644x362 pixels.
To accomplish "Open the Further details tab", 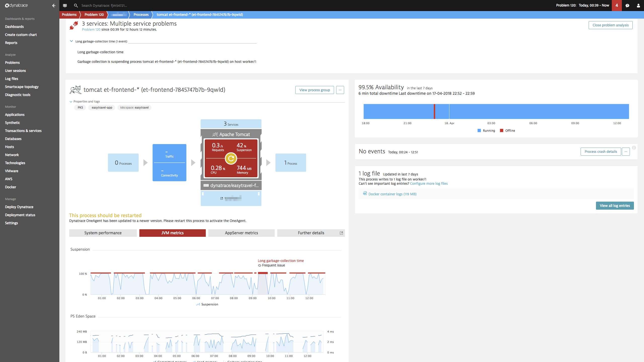I will (311, 233).
